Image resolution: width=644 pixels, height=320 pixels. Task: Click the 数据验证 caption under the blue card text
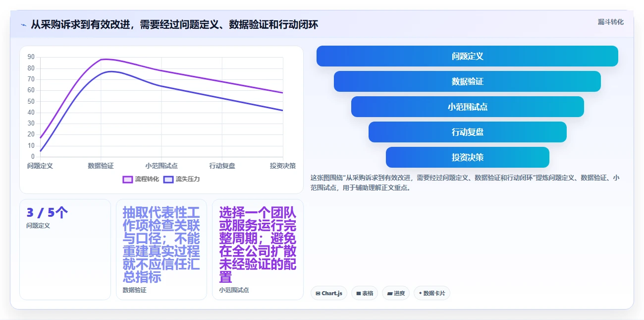[135, 290]
